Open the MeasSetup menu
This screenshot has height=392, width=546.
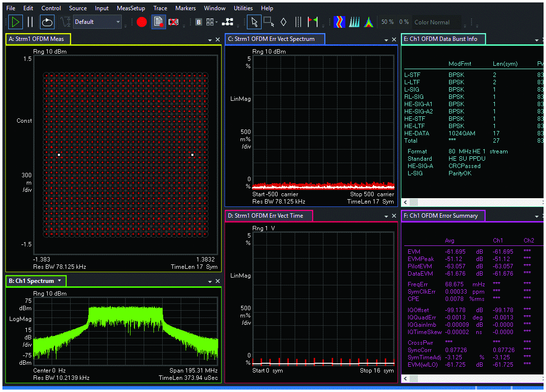[x=131, y=8]
